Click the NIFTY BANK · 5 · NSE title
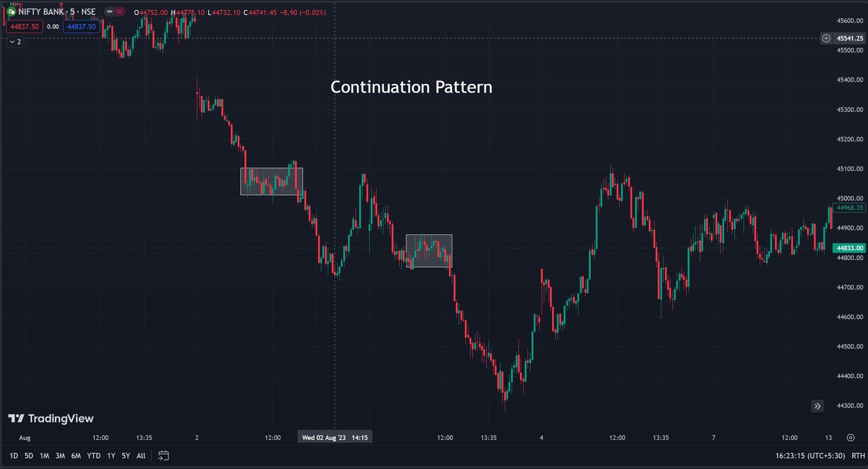 (57, 11)
